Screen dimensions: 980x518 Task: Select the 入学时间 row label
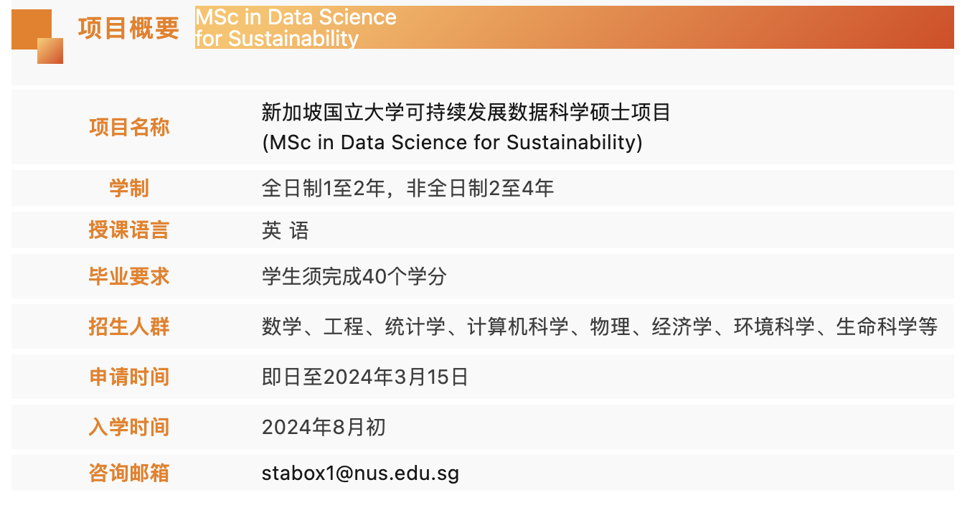tap(129, 428)
